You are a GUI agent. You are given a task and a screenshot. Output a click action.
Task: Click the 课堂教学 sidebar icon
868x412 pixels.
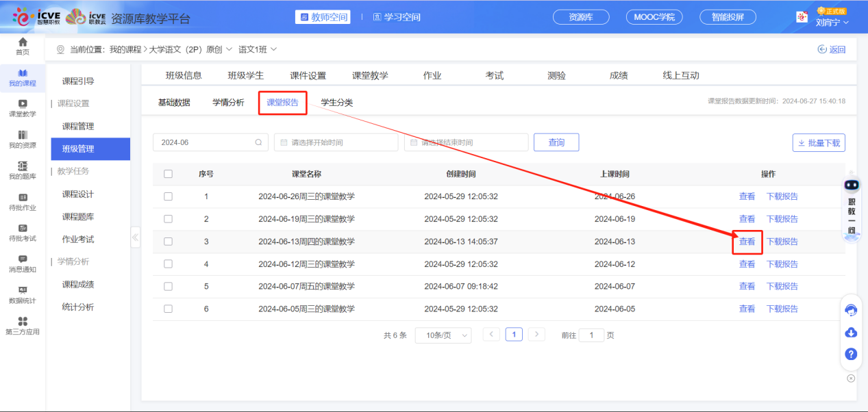23,107
